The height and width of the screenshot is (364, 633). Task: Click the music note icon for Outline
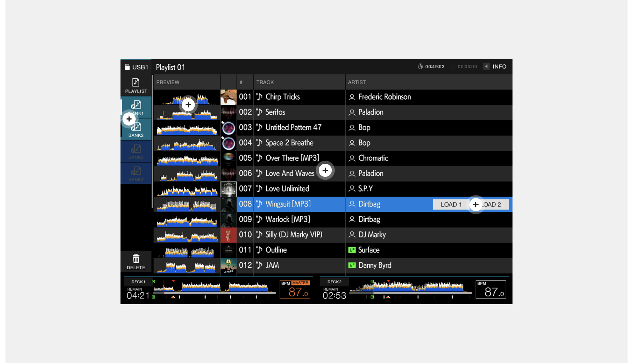259,250
